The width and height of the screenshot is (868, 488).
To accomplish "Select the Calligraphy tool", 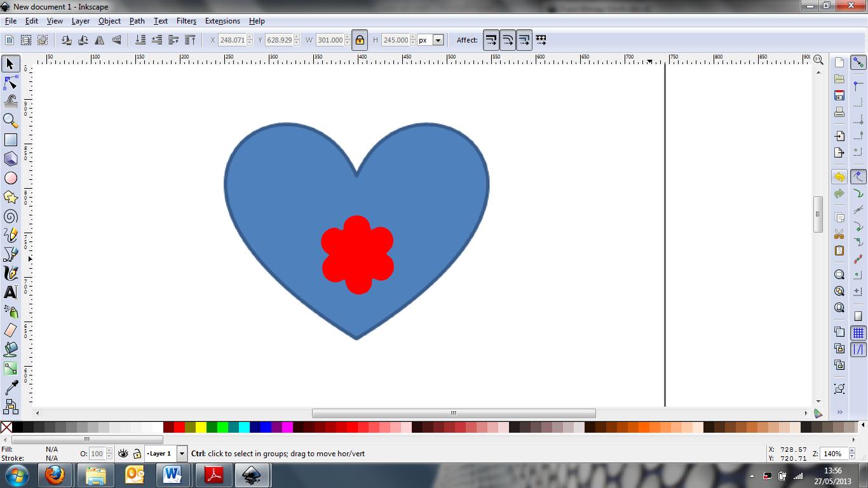I will 10,273.
